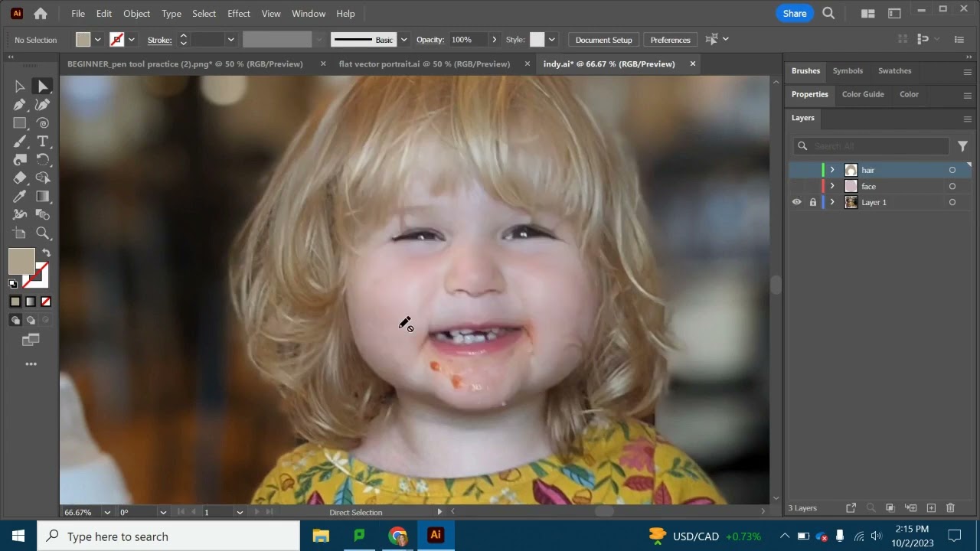Viewport: 980px width, 551px height.
Task: Open the zoom level dropdown 66.67%
Action: click(x=106, y=512)
